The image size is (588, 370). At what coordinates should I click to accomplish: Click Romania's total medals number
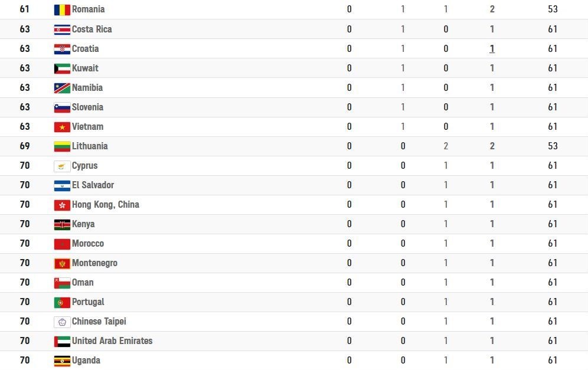tap(492, 9)
